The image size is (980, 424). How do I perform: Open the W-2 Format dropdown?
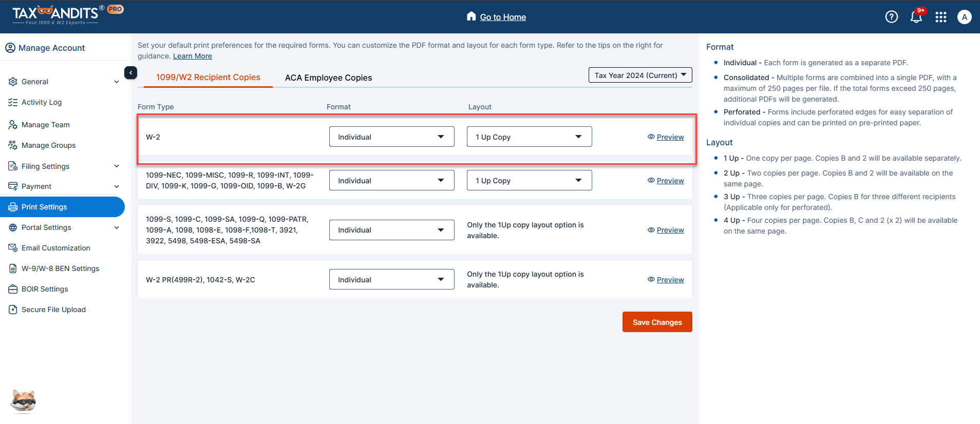391,137
